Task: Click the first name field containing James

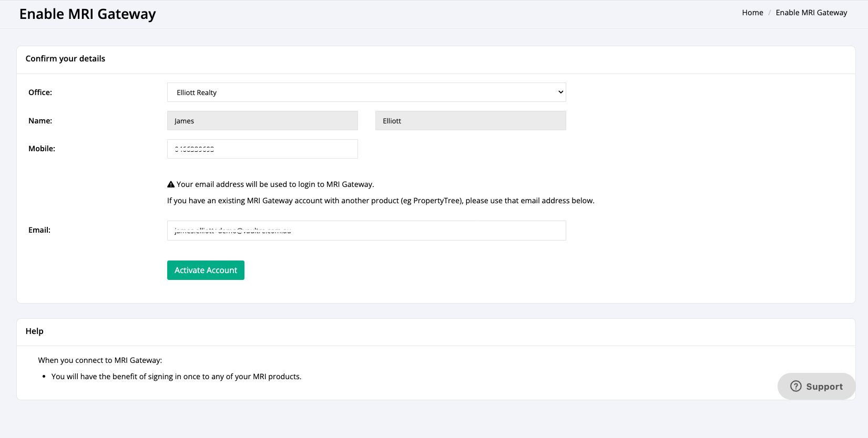Action: coord(262,121)
